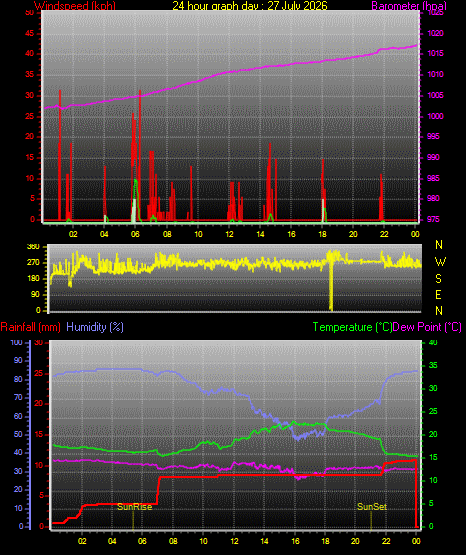The width and height of the screenshot is (466, 555).
Task: Click the S compass label beside wind direction
Action: [438, 279]
